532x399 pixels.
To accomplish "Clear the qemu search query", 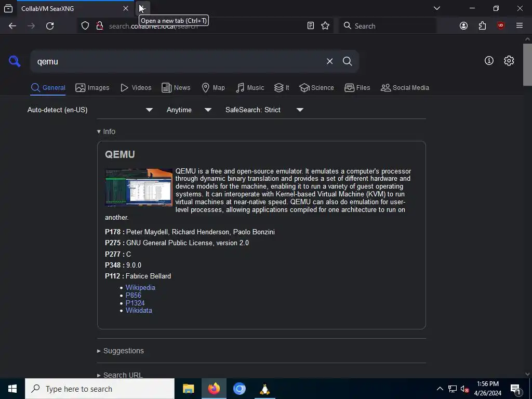I will point(329,61).
